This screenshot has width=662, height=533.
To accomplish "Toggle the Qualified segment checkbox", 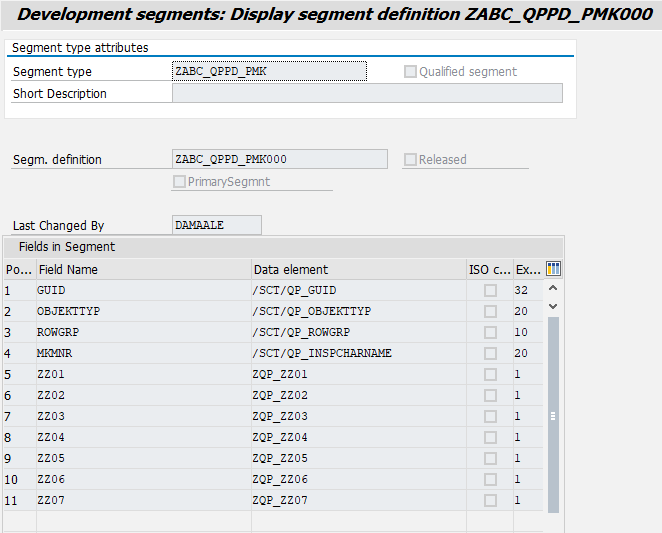I will click(x=410, y=72).
